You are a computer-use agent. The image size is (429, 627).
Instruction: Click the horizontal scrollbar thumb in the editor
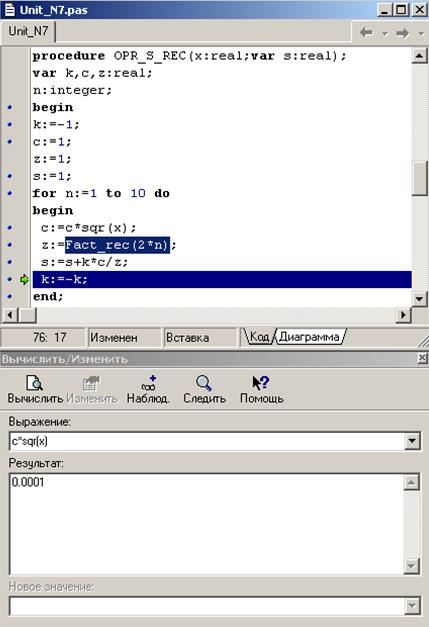pyautogui.click(x=27, y=315)
